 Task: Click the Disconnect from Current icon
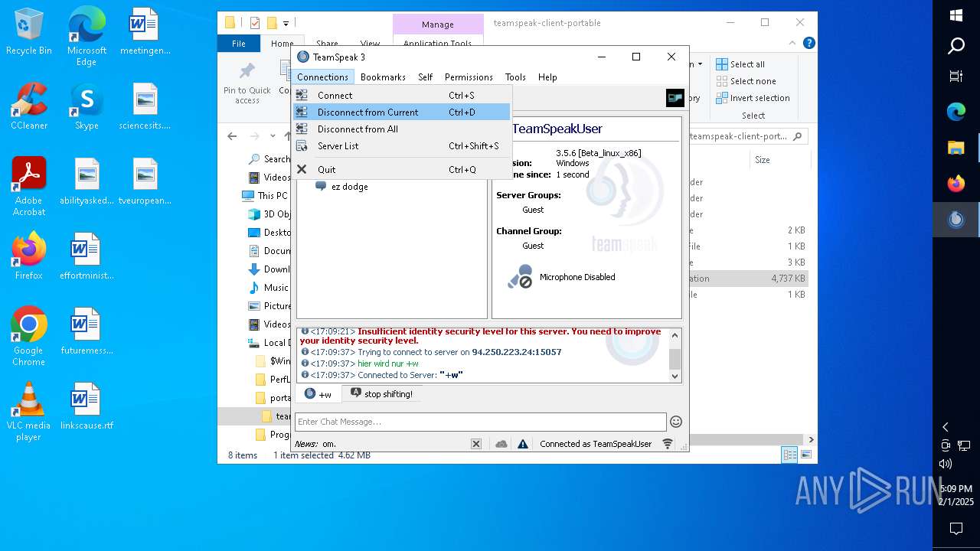[x=302, y=112]
